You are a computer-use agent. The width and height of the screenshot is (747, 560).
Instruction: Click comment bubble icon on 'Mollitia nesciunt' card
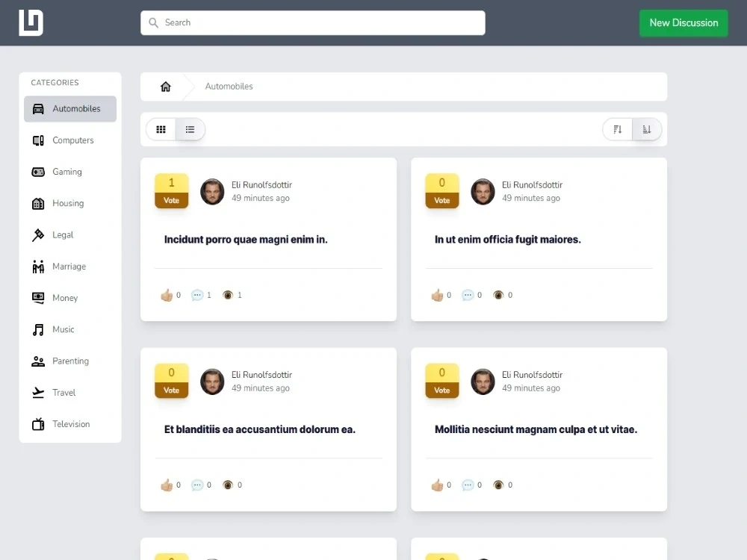coord(468,485)
